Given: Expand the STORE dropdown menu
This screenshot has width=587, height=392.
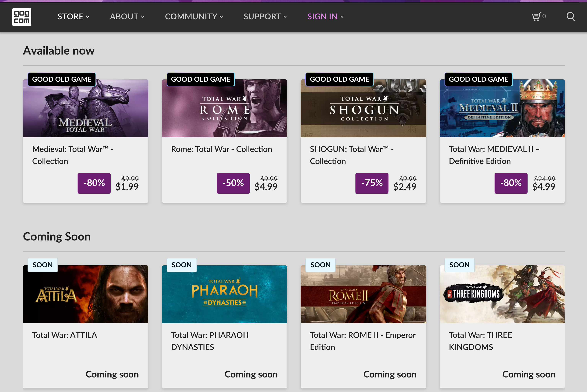Looking at the screenshot, I should (x=73, y=16).
